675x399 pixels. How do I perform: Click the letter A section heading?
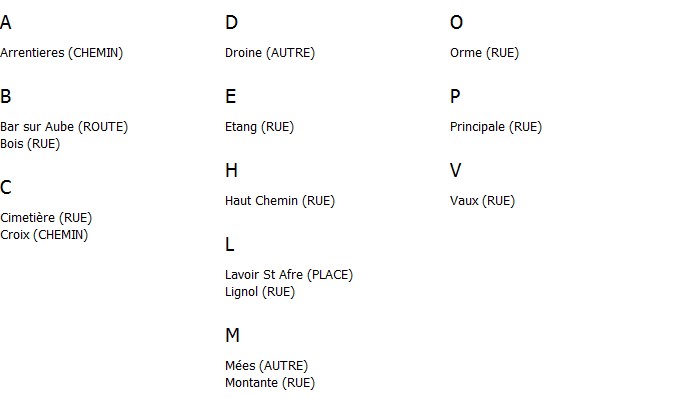6,22
